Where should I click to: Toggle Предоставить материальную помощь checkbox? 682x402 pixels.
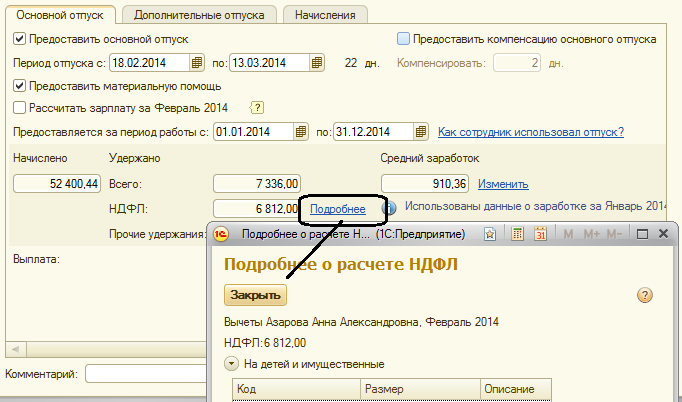pos(19,86)
